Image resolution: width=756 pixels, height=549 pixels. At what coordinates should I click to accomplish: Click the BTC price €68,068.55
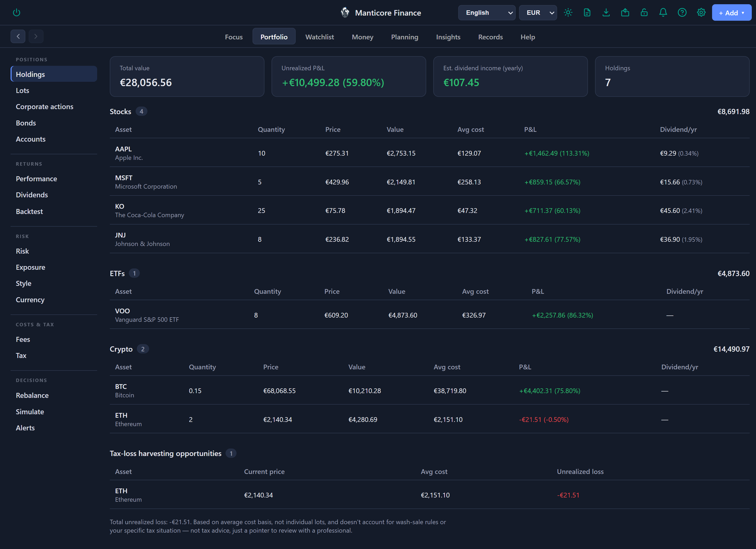[279, 390]
